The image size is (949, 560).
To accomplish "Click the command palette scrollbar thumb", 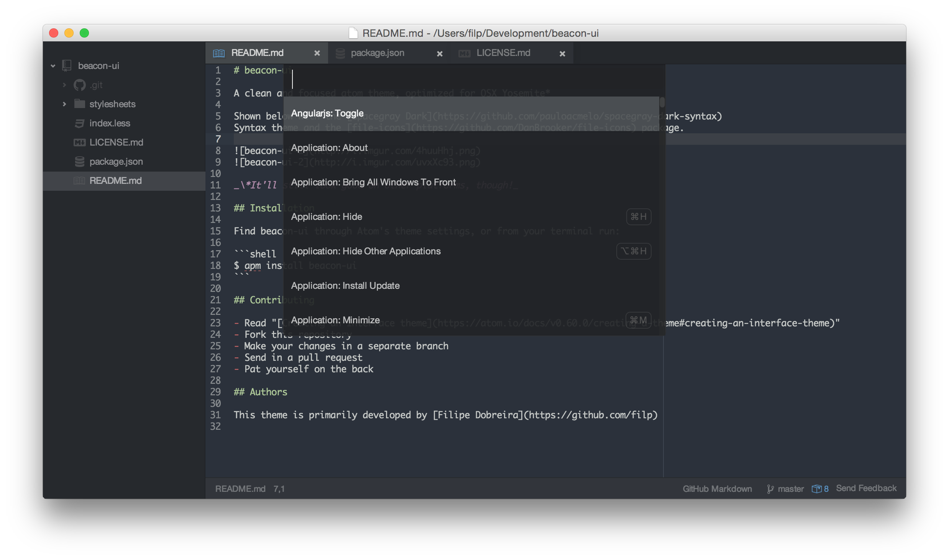I will (662, 102).
